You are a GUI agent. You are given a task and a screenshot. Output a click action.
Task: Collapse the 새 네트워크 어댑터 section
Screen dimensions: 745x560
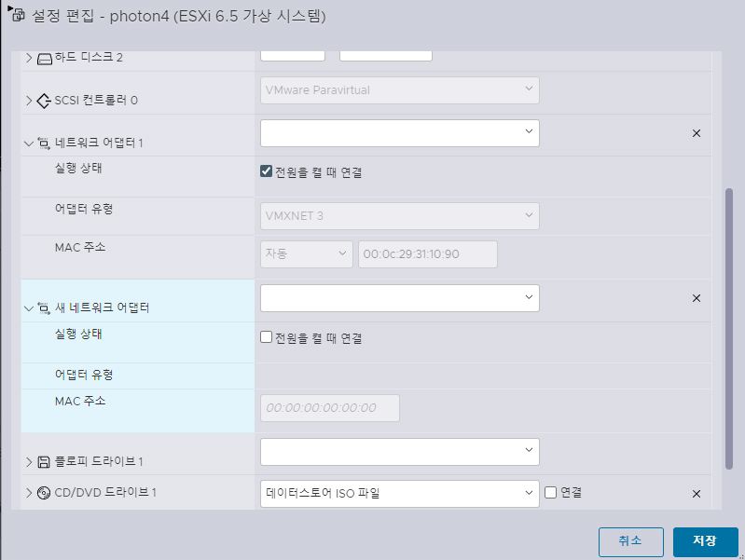[29, 308]
